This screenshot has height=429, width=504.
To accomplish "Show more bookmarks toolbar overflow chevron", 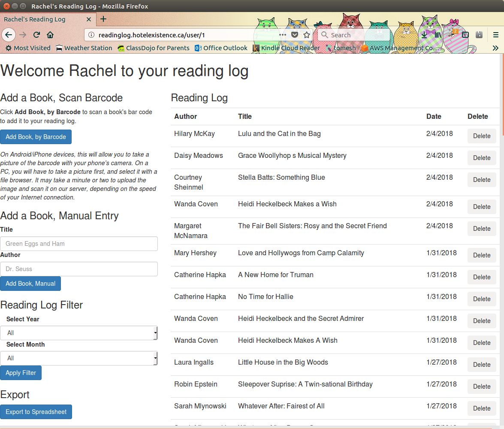I will click(495, 48).
